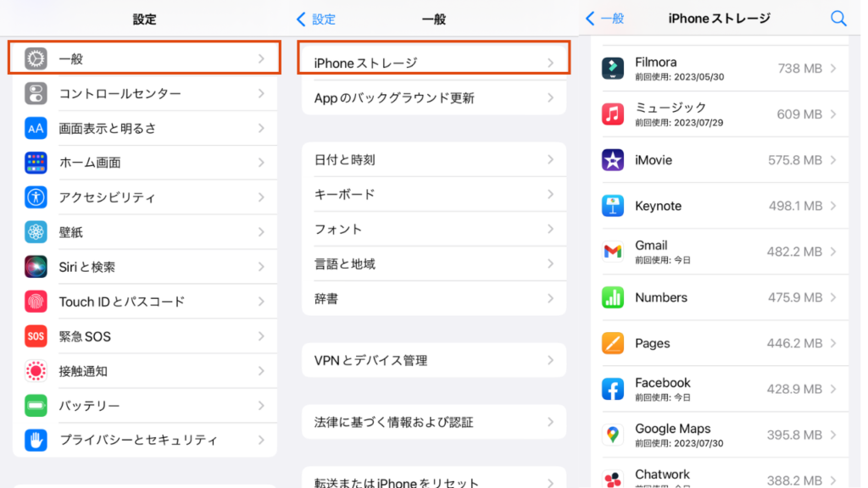Viewport: 868px width, 488px height.
Task: Open the Music (ミュージック) app icon
Action: tap(613, 114)
